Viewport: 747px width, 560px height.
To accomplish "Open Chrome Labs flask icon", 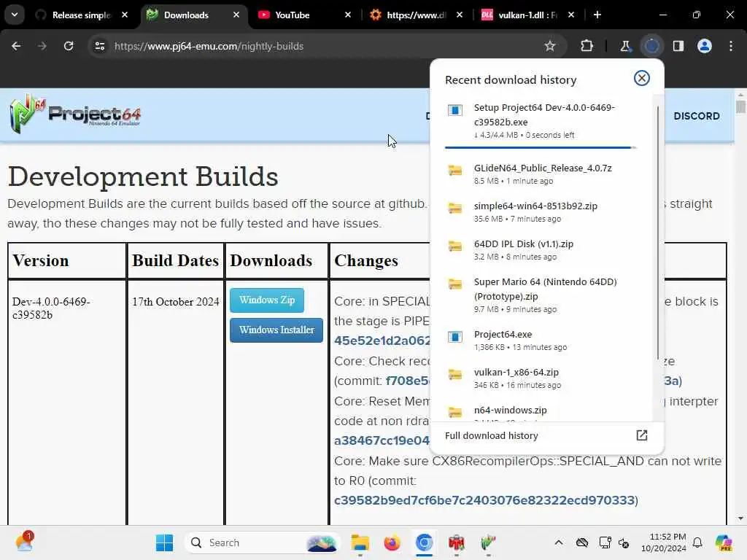I will (625, 46).
